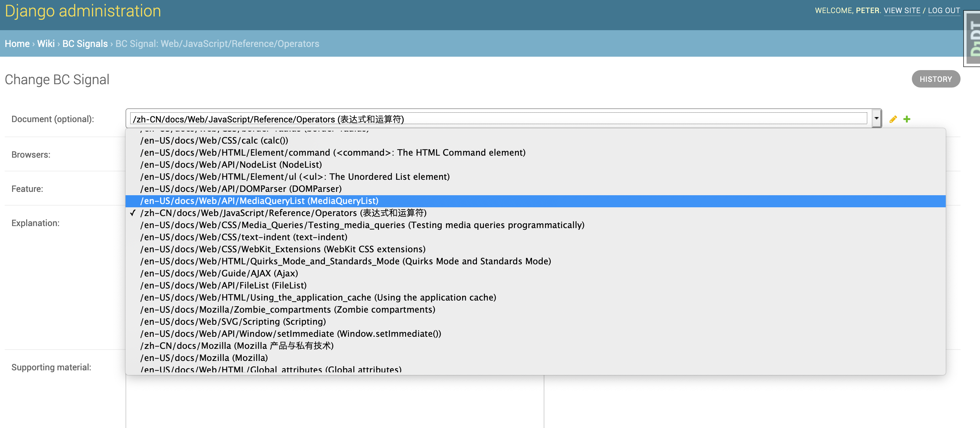Choose the Guide/AJAX option
The width and height of the screenshot is (980, 428).
coord(535,273)
